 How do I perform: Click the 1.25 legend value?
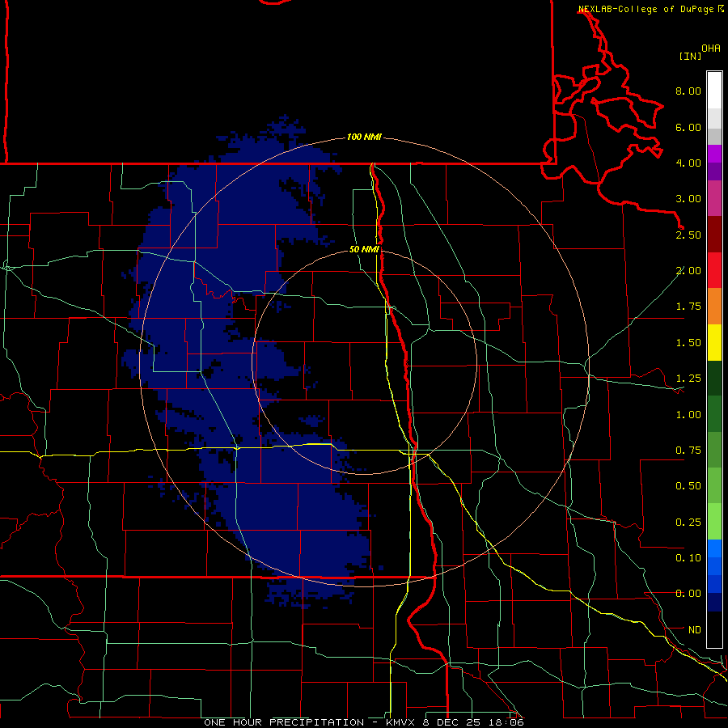pyautogui.click(x=688, y=379)
